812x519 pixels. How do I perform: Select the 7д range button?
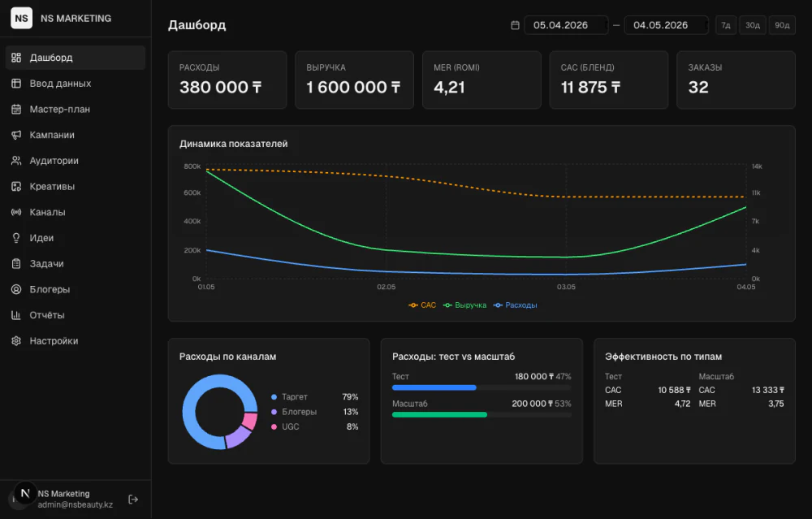[726, 25]
